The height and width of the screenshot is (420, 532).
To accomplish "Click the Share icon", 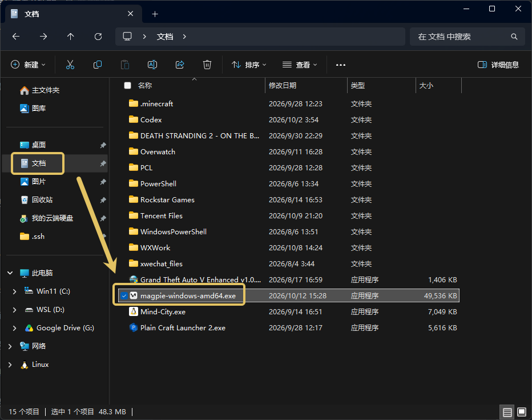I will pos(180,65).
